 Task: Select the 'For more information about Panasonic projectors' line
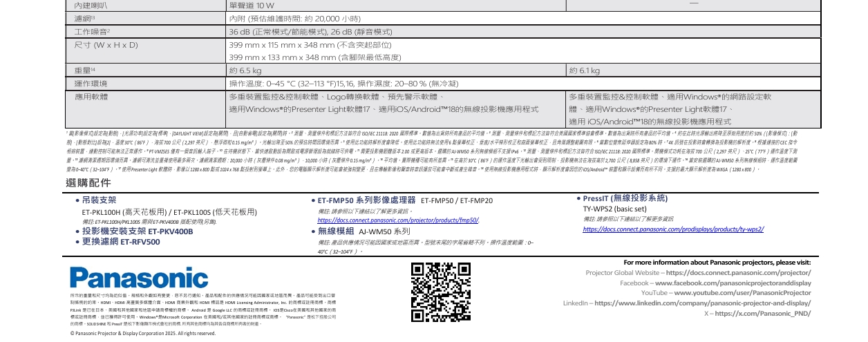click(717, 263)
